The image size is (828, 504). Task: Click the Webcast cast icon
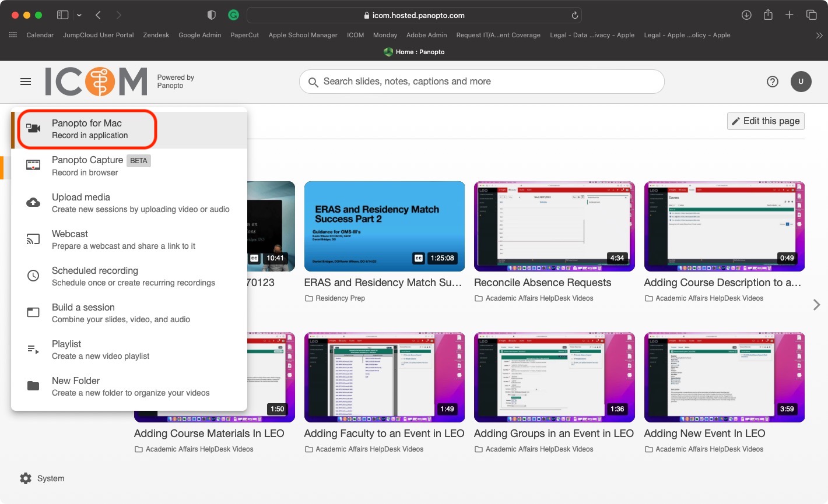pos(34,239)
